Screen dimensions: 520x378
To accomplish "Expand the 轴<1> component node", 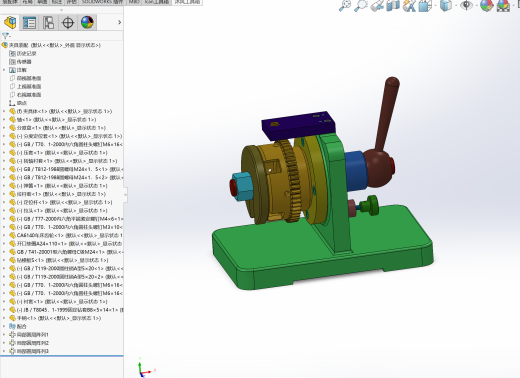I will tap(4, 120).
